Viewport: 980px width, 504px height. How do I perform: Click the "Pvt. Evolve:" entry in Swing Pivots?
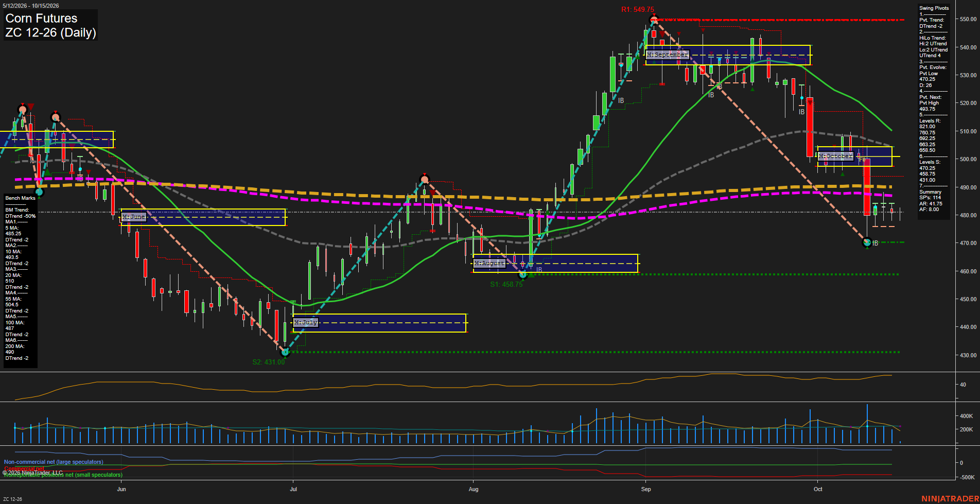933,67
